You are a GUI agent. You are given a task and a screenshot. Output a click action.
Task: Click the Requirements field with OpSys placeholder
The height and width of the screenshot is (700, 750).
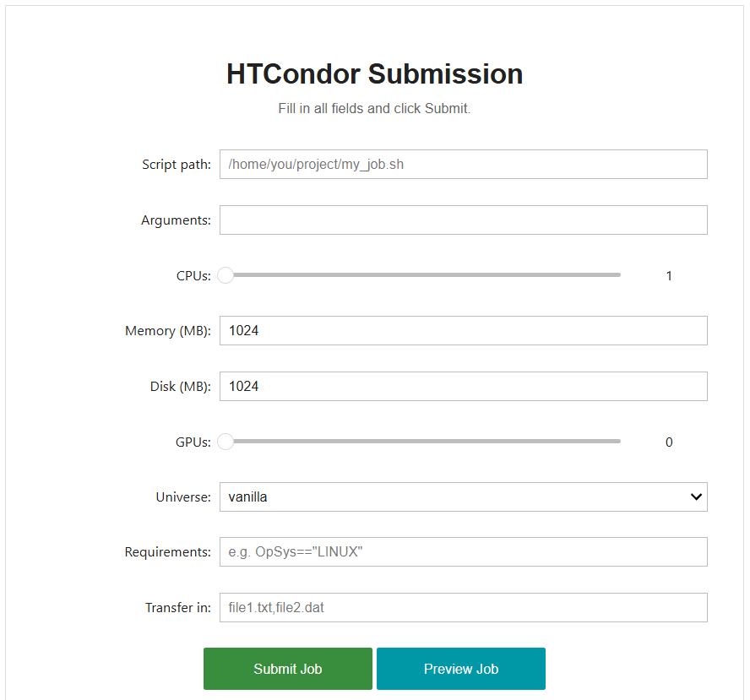(x=463, y=551)
